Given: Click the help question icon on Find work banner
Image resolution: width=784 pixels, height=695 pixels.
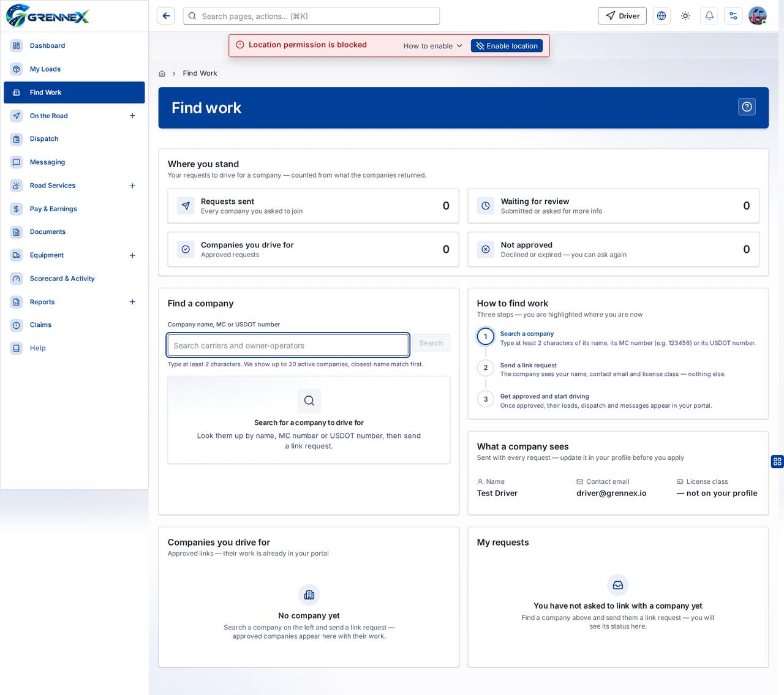Looking at the screenshot, I should coord(747,107).
